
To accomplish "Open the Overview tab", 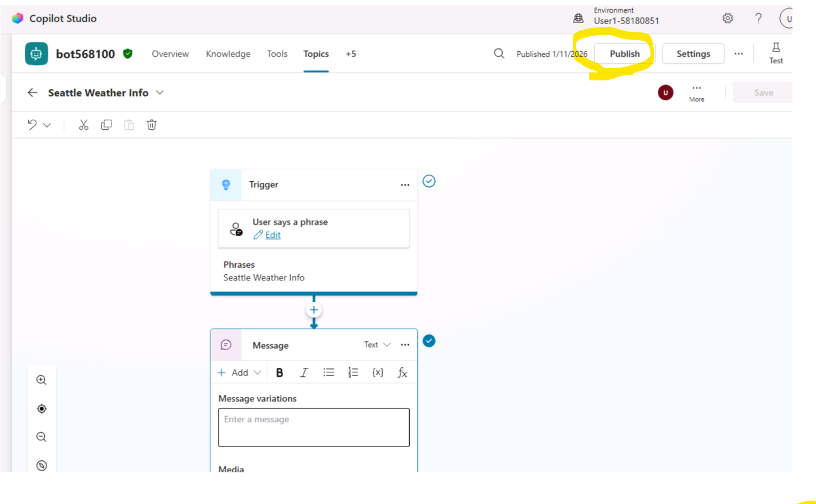I will point(170,53).
